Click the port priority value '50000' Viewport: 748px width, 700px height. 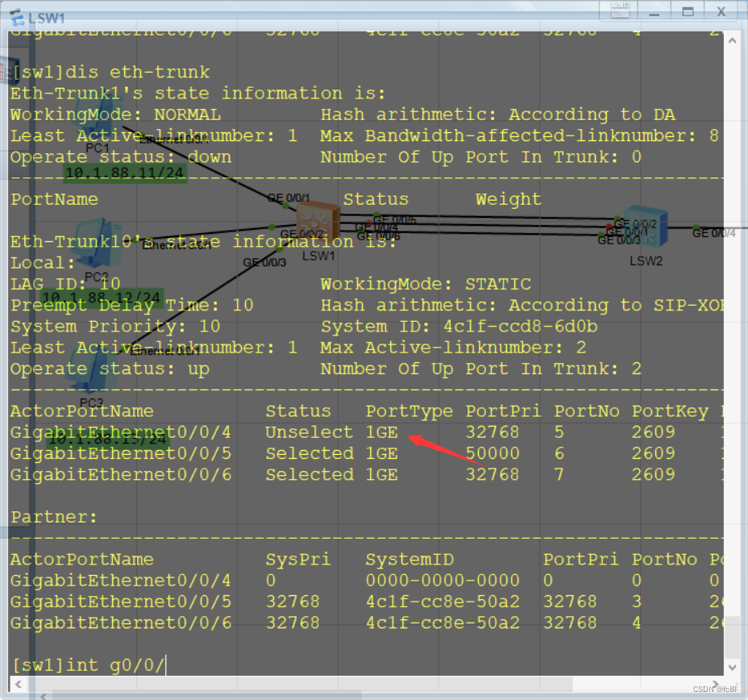[x=492, y=453]
